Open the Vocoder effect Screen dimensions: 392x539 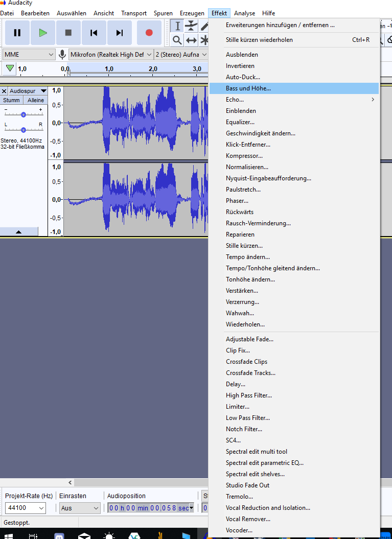pos(294,530)
